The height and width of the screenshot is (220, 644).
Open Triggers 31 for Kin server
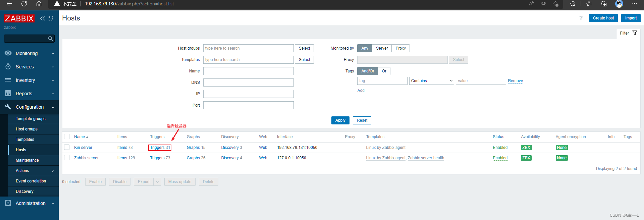(160, 148)
